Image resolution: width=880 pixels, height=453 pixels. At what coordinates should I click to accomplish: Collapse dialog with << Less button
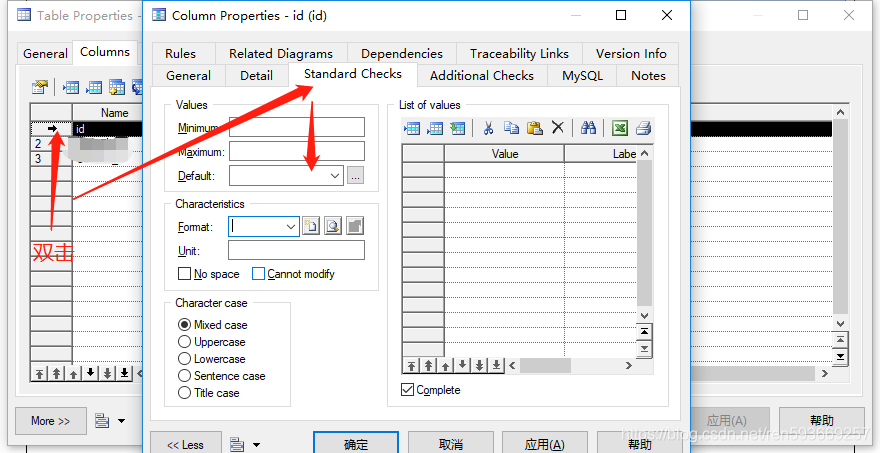[x=185, y=443]
